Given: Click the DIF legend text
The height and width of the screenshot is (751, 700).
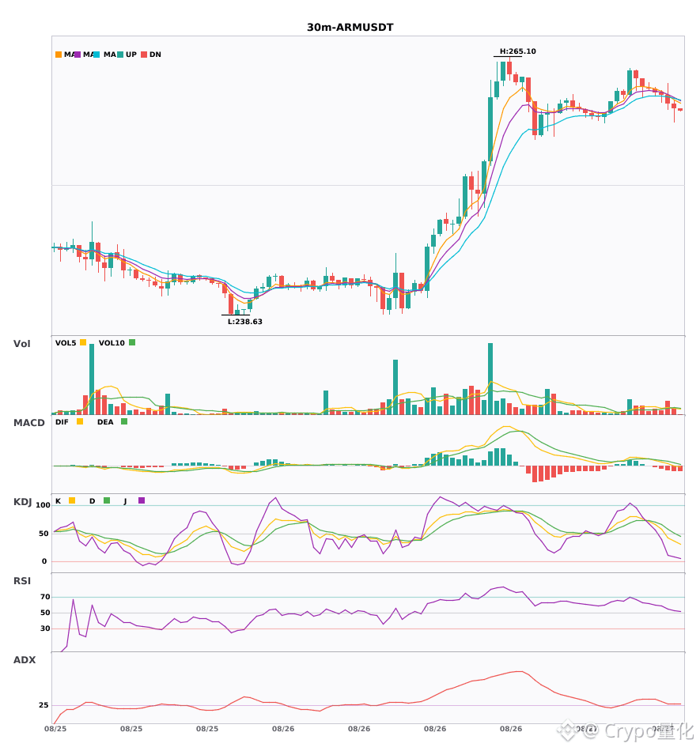Looking at the screenshot, I should (62, 422).
